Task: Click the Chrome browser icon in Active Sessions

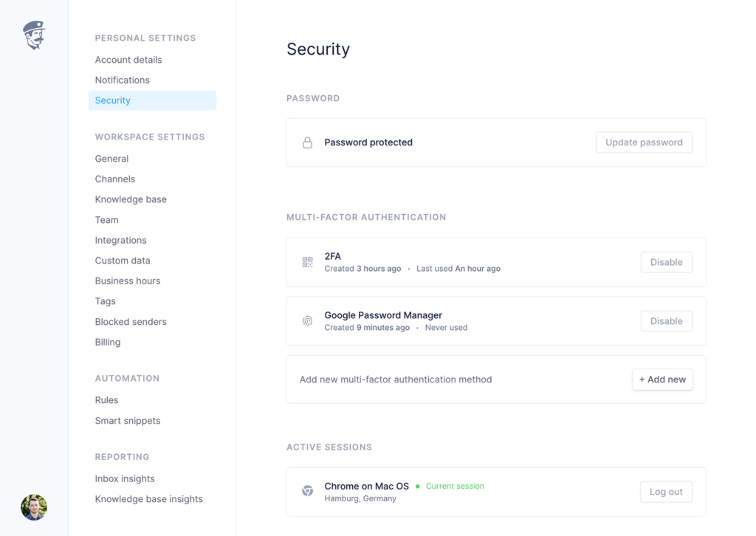Action: (308, 492)
